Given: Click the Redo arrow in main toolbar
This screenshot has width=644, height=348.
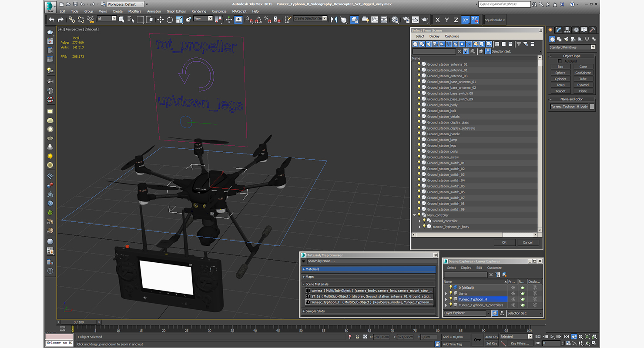Looking at the screenshot, I should click(60, 20).
